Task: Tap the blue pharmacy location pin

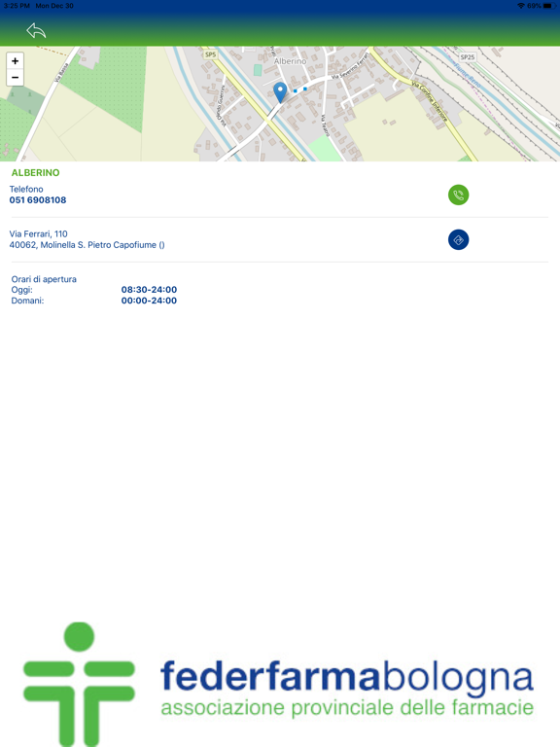Action: point(280,92)
